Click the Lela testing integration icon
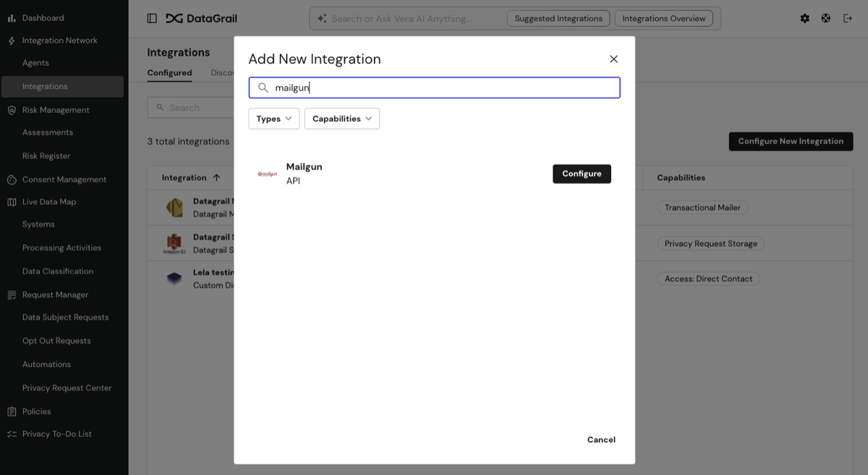868x475 pixels. pos(174,278)
